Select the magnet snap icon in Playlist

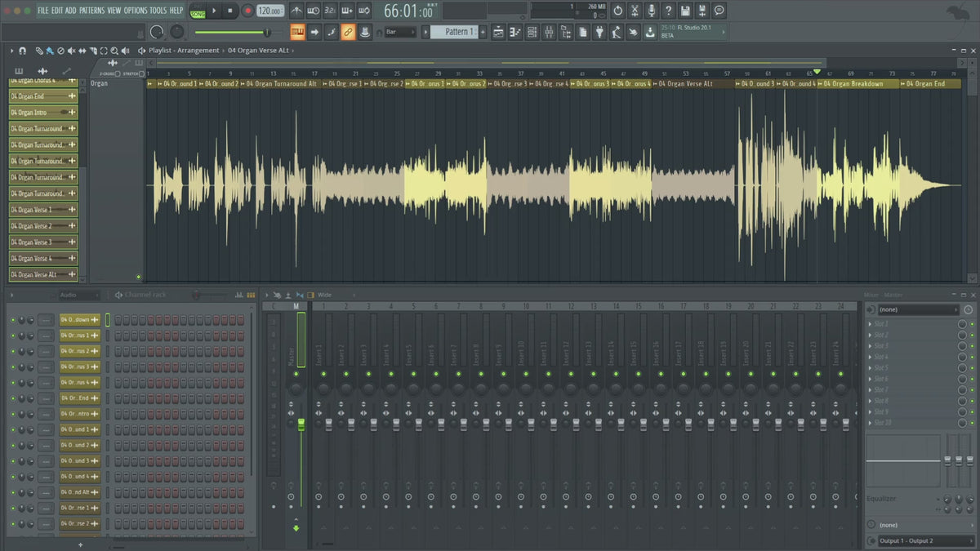pyautogui.click(x=22, y=51)
